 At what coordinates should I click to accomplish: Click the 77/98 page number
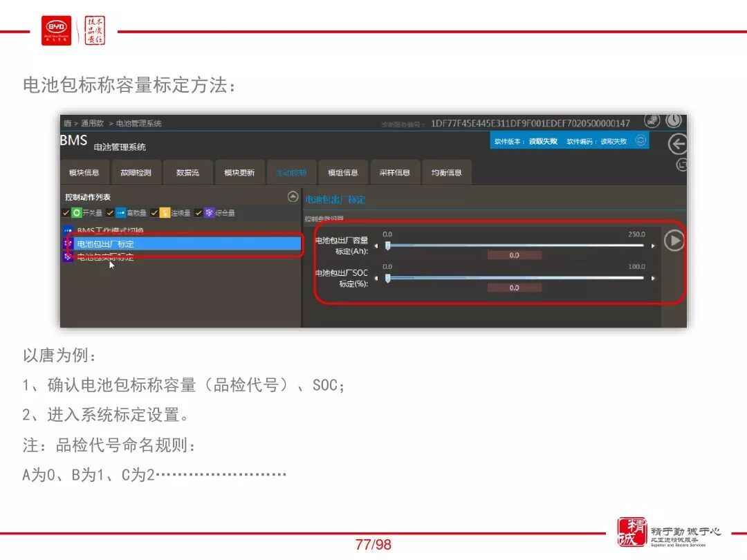pos(373,544)
